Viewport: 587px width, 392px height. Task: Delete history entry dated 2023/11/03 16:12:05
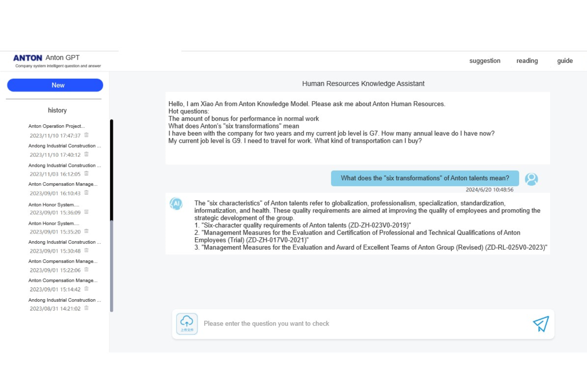[86, 173]
